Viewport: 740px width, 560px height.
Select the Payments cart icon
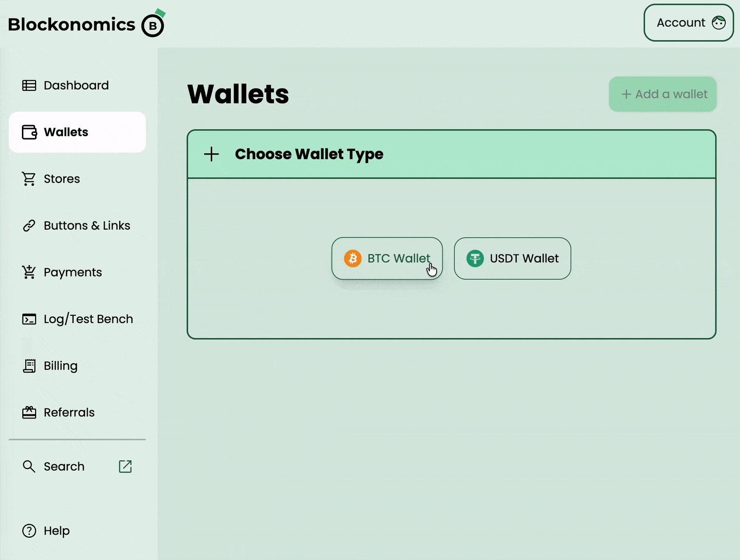point(29,272)
